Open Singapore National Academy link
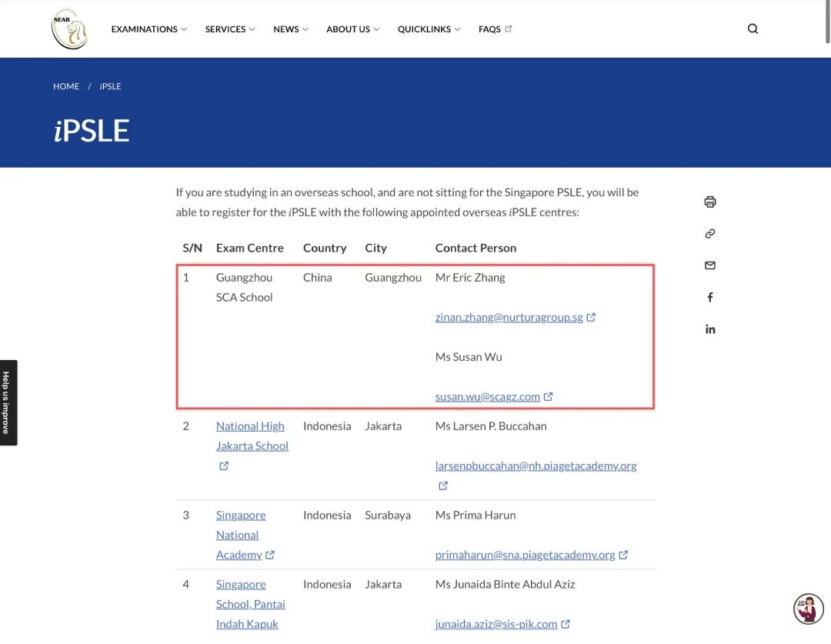 coord(239,535)
